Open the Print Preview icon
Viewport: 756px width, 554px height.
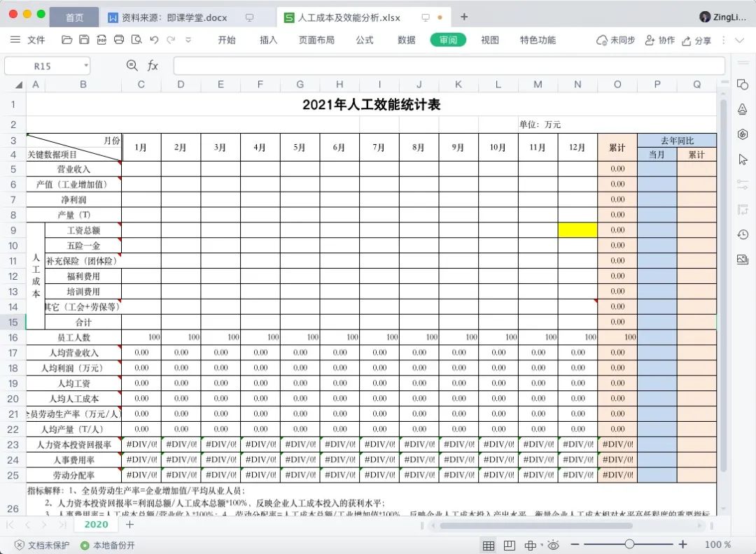136,40
